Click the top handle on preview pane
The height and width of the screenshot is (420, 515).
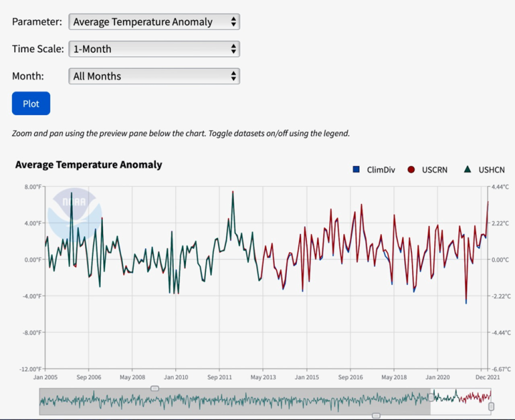coord(154,389)
